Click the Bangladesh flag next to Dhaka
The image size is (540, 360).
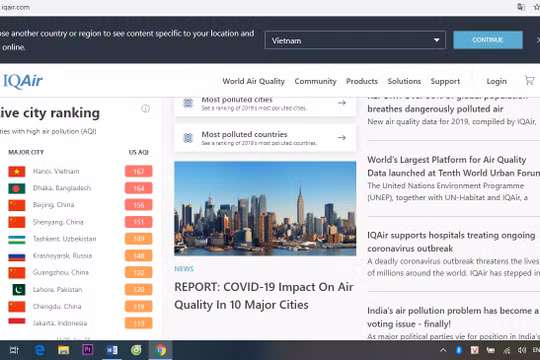[x=17, y=188]
